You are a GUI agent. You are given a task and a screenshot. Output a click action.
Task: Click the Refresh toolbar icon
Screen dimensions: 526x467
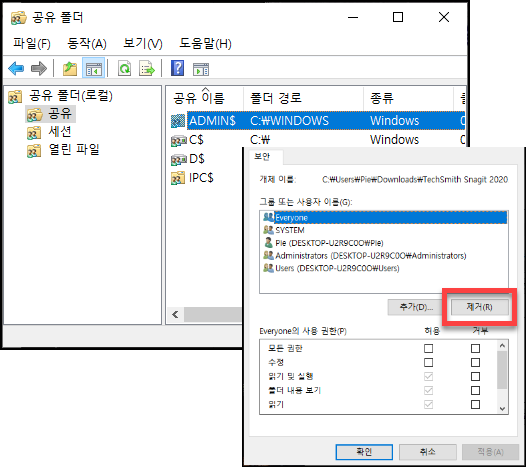[124, 68]
